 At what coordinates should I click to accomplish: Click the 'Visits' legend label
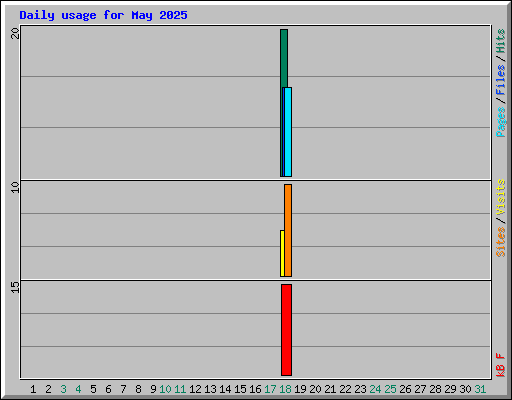tap(501, 197)
